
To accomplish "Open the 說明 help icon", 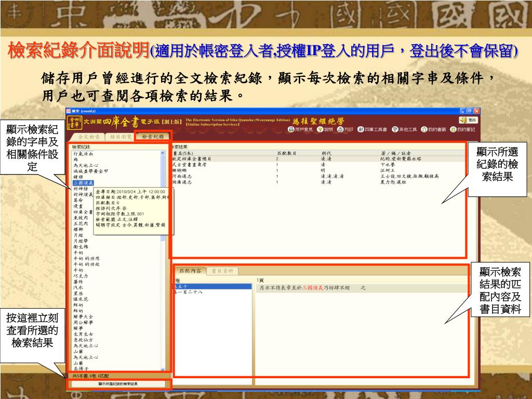I will click(325, 129).
